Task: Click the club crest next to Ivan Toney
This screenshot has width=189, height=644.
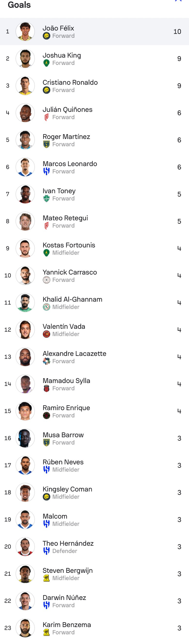Action: 46,199
